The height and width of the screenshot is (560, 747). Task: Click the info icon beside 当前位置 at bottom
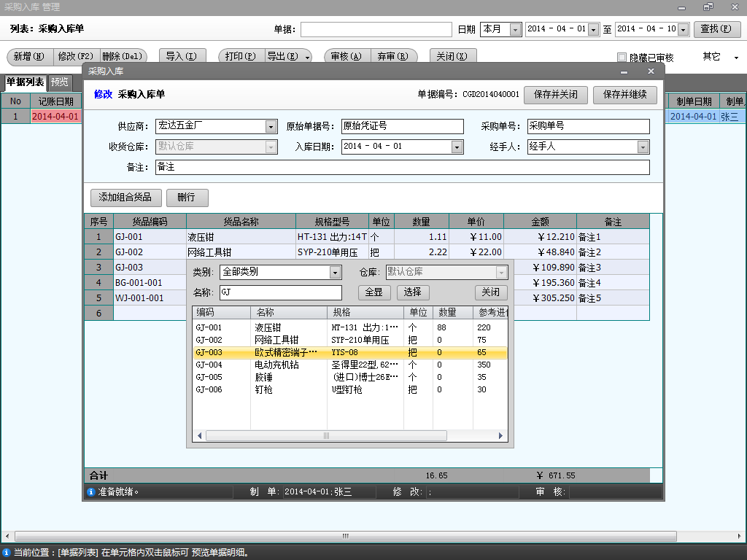[7, 553]
